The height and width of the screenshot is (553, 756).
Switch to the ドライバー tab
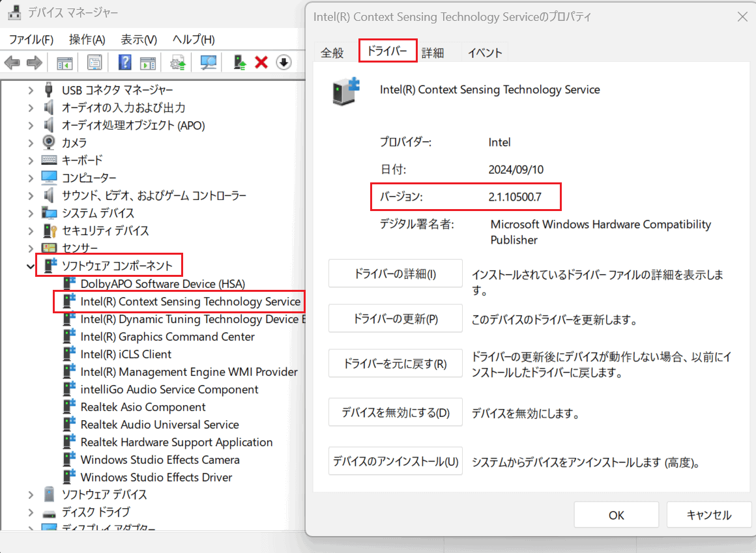click(387, 51)
